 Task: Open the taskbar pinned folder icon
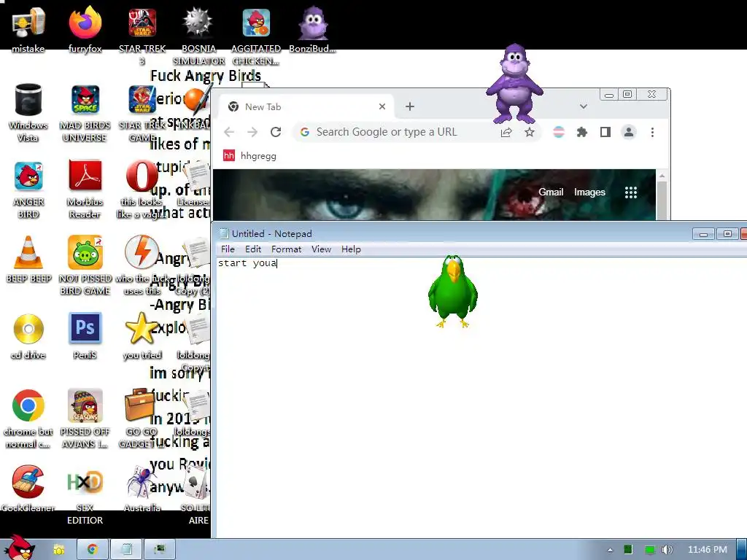tap(58, 550)
